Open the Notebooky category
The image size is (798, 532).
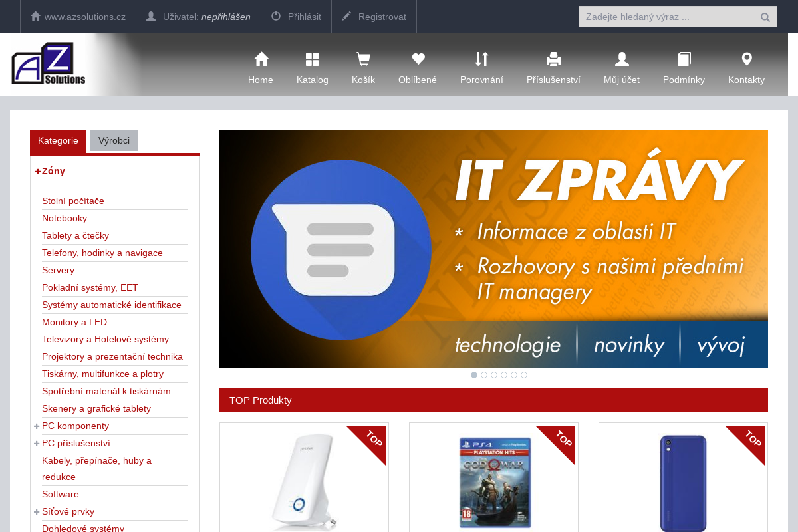65,218
